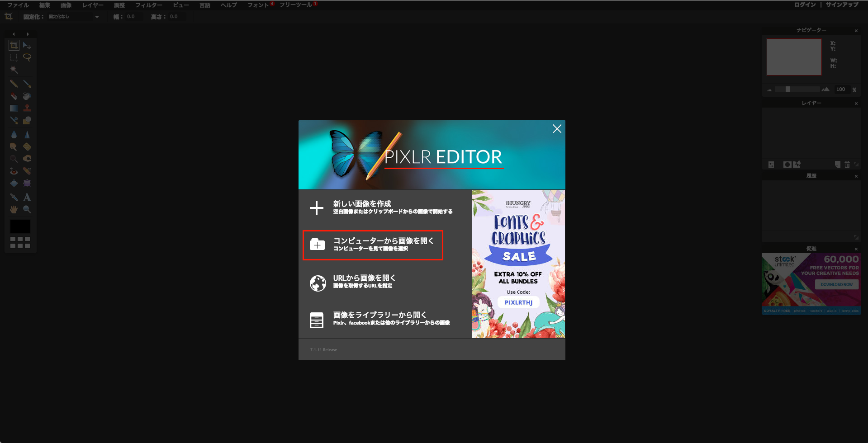
Task: Select the Gradient tool
Action: tap(14, 108)
